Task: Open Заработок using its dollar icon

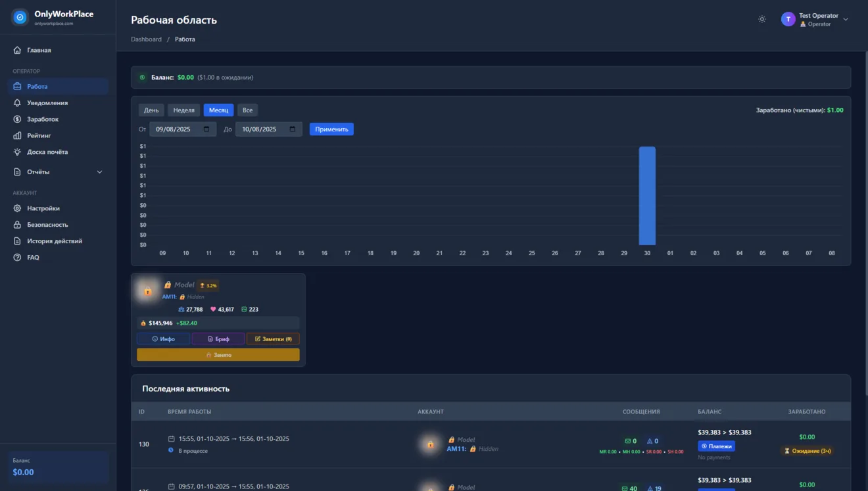Action: [17, 120]
